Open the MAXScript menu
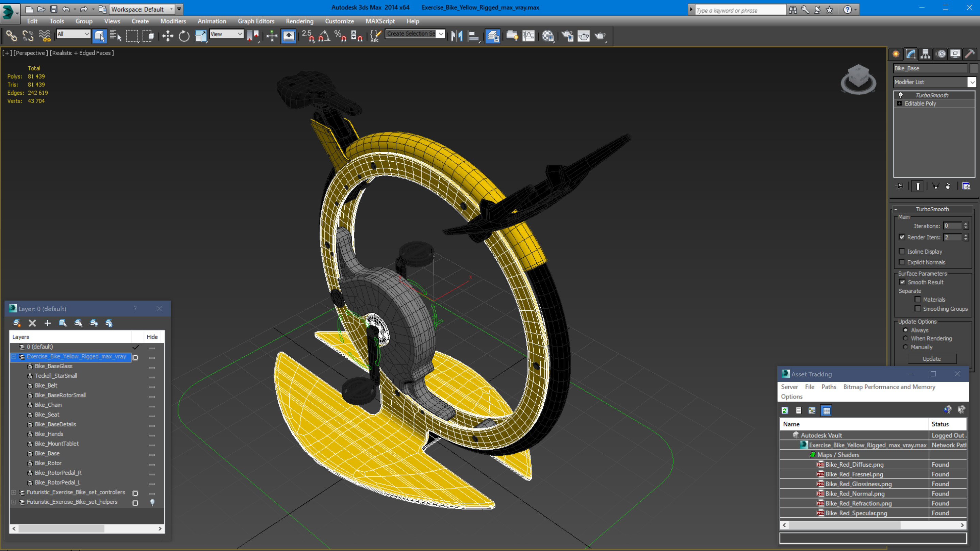Screen dimensions: 980x551 tap(380, 21)
